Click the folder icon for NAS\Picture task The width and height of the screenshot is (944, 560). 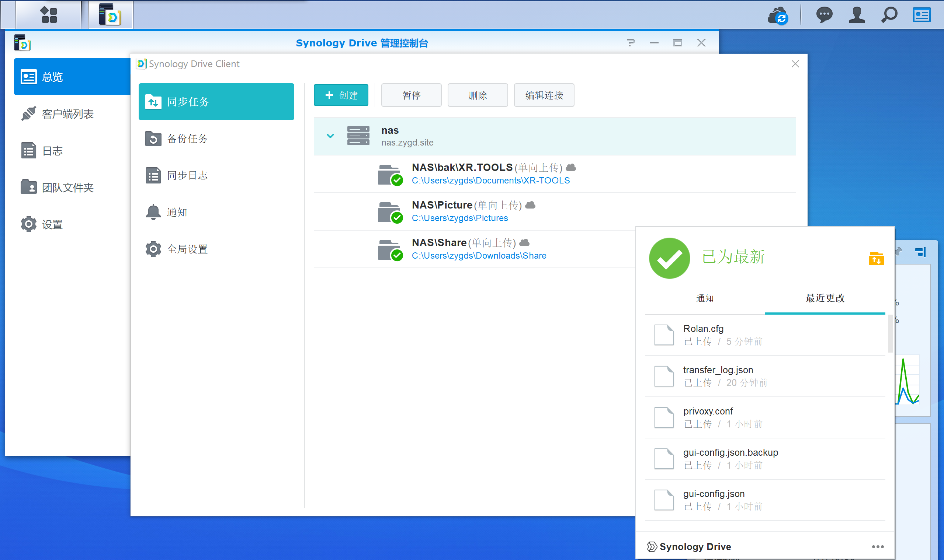[390, 213]
